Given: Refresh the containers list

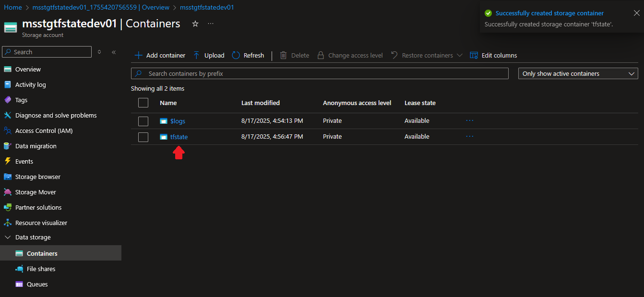Looking at the screenshot, I should click(248, 55).
